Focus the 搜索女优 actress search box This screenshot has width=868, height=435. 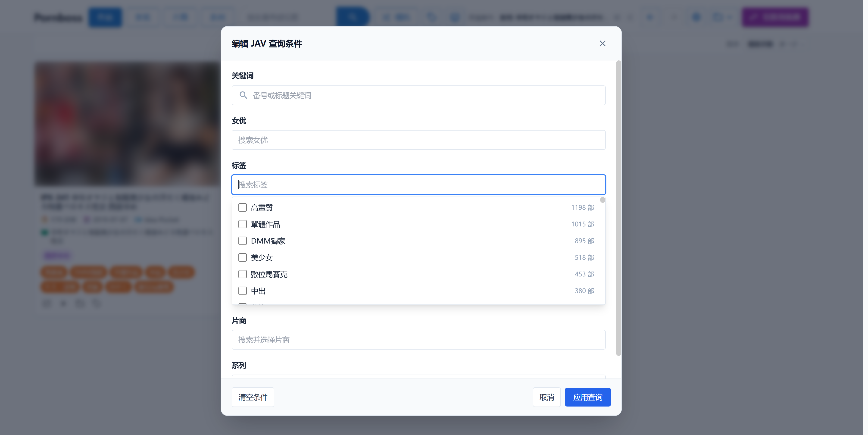point(418,140)
